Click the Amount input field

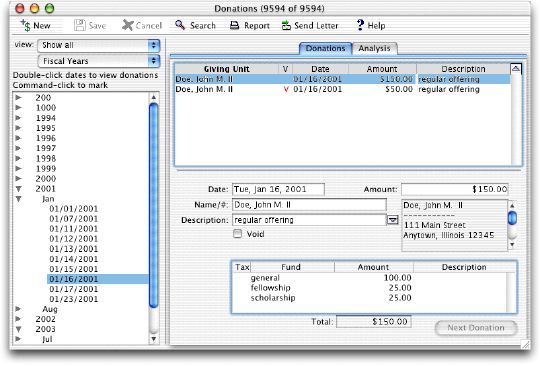click(455, 189)
